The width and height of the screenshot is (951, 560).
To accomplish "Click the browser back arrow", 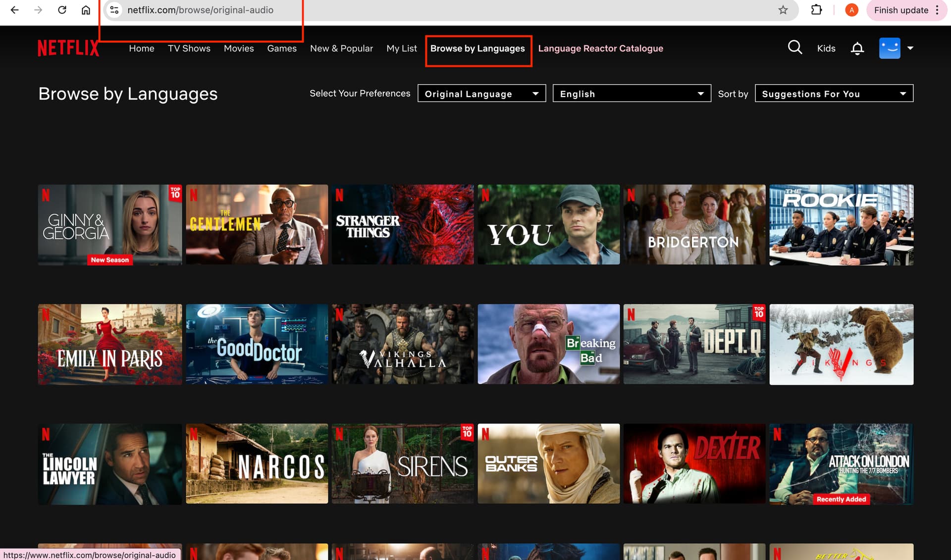I will [x=14, y=10].
